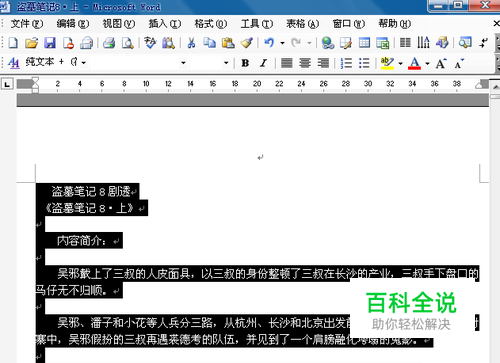Click the E-mail icon in the toolbar
This screenshot has height=363, width=500.
coord(87,43)
